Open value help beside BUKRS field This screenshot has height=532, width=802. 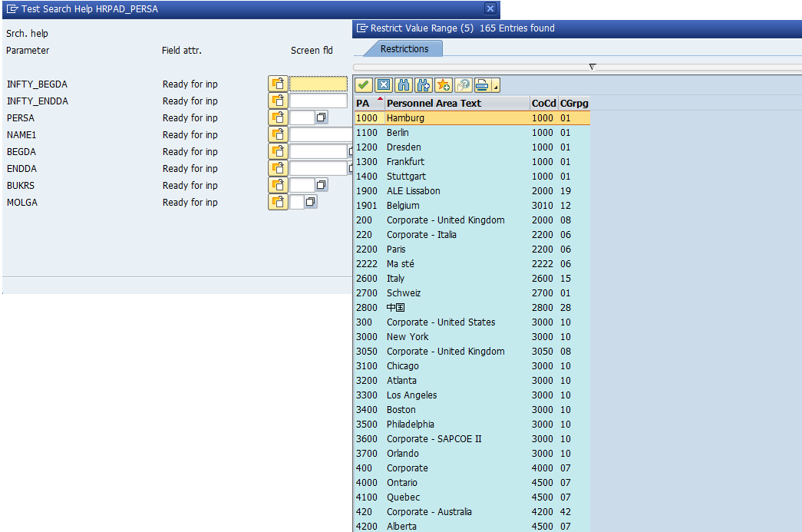pyautogui.click(x=322, y=185)
